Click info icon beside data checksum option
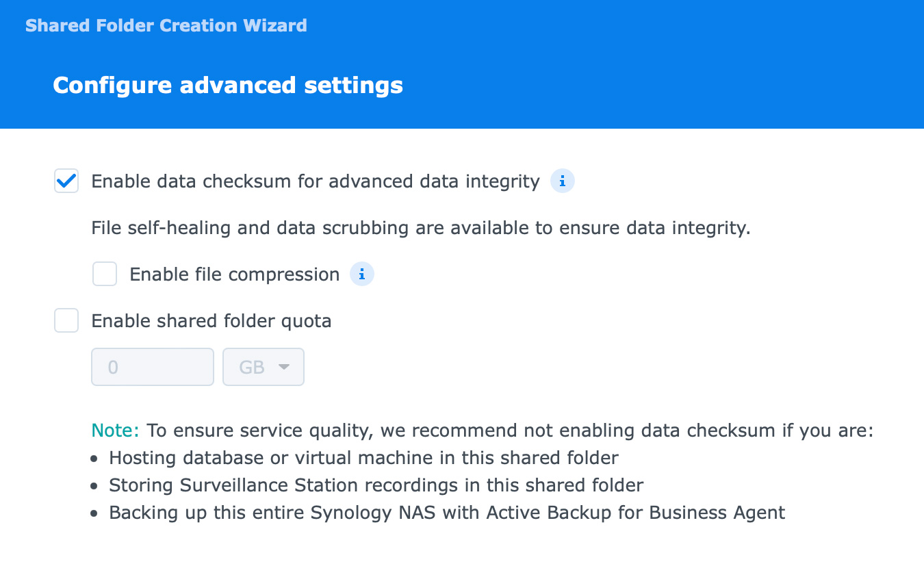 pos(563,181)
